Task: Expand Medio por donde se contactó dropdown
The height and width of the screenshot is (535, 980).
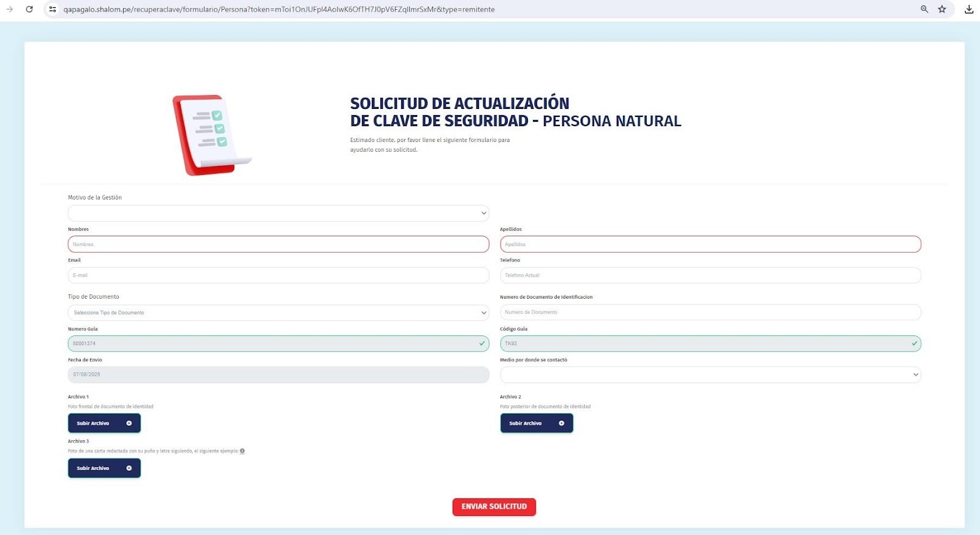Action: (710, 375)
